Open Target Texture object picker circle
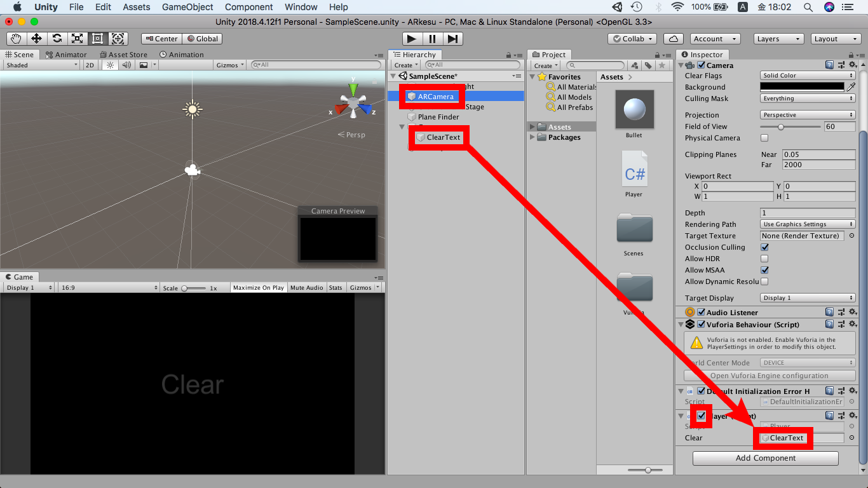This screenshot has width=868, height=488. [x=851, y=236]
